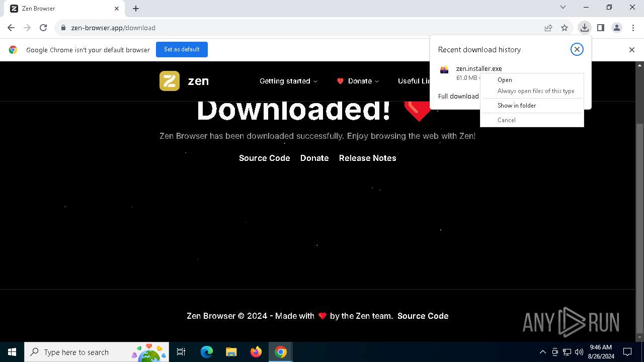Choose Cancel in the context menu
Screen dimensions: 644x362
point(532,120)
